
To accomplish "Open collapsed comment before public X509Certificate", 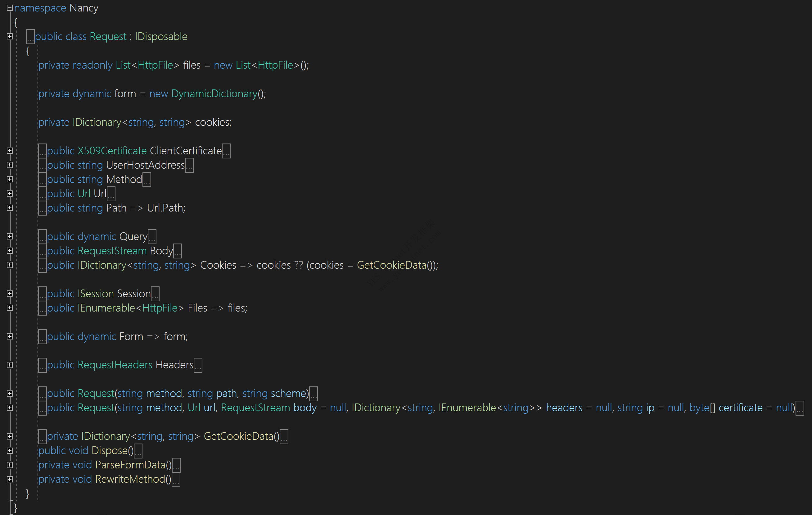I will (42, 151).
